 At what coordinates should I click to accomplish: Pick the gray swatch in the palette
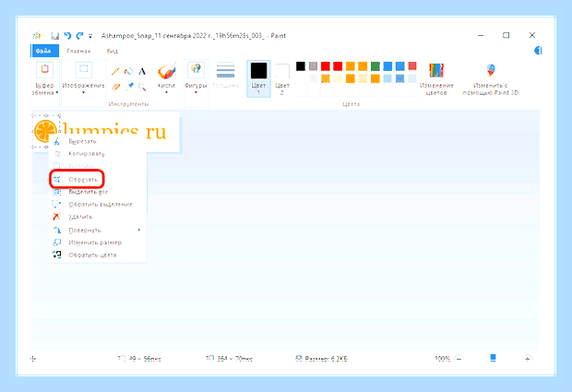tap(313, 66)
